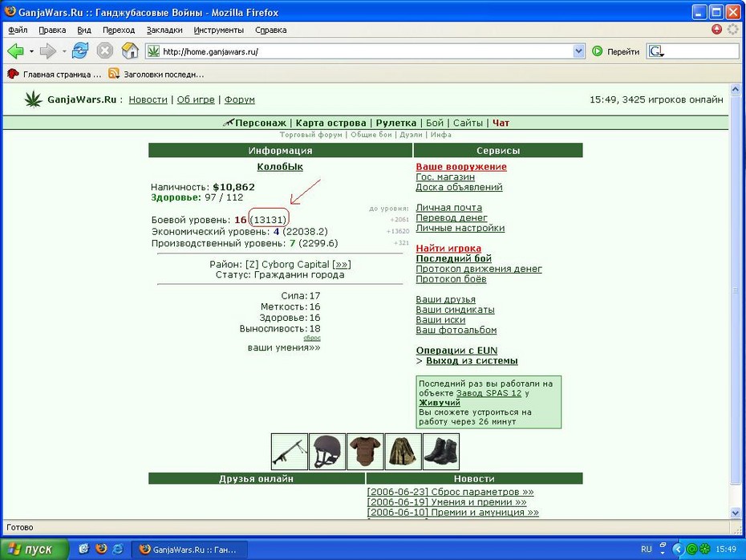Open 'Личная почта' link

pyautogui.click(x=448, y=208)
